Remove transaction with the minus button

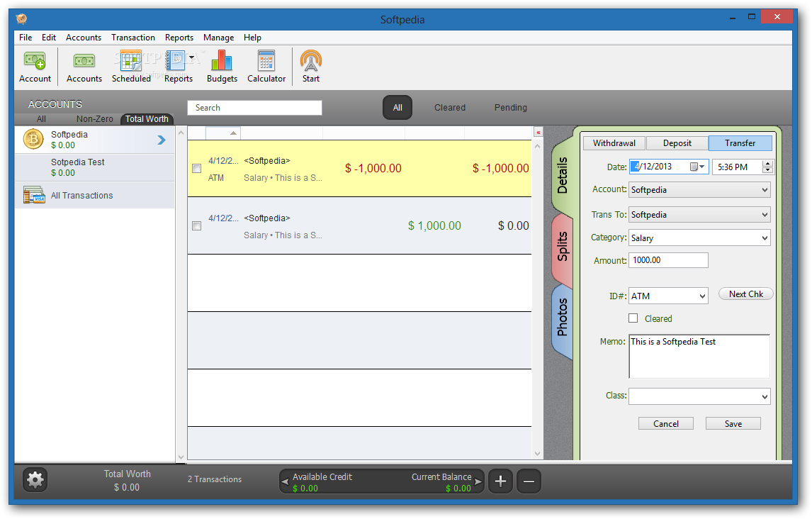click(x=529, y=481)
